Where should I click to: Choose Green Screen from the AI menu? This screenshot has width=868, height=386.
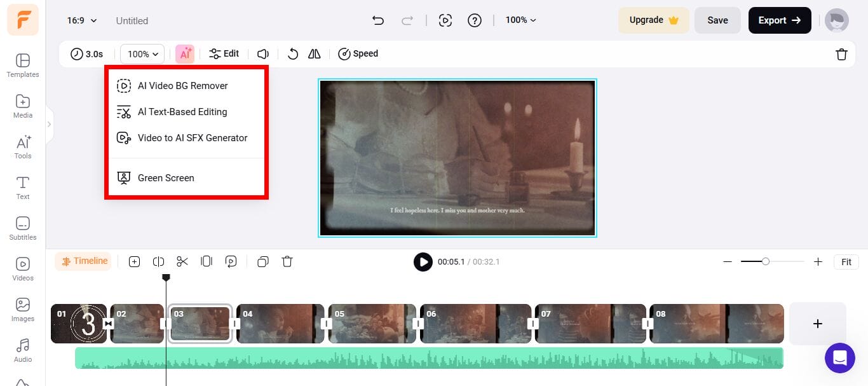pyautogui.click(x=166, y=178)
